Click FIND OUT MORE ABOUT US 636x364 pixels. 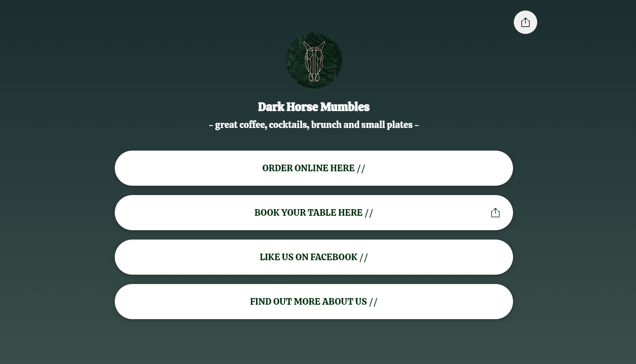coord(314,302)
